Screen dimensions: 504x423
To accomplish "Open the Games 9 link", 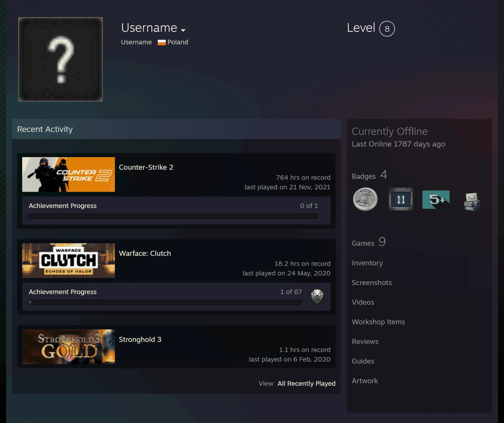I will [x=369, y=242].
